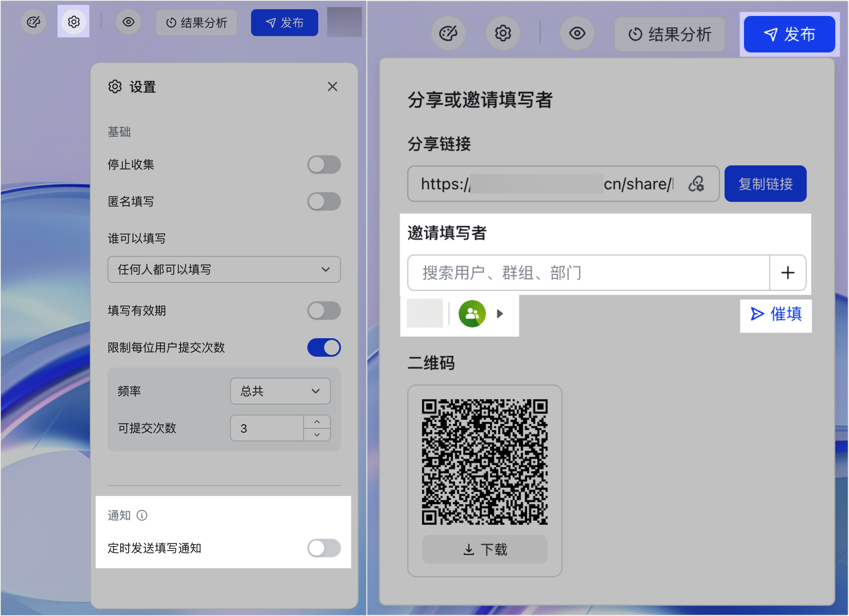Toggle the 停止收集 switch
The image size is (849, 616).
click(324, 164)
